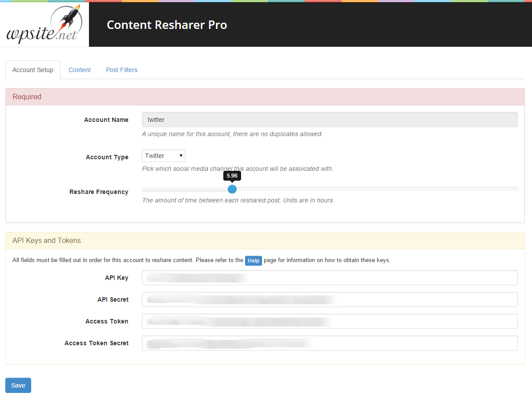Click the Account Name label
The image size is (532, 396).
pyautogui.click(x=106, y=120)
